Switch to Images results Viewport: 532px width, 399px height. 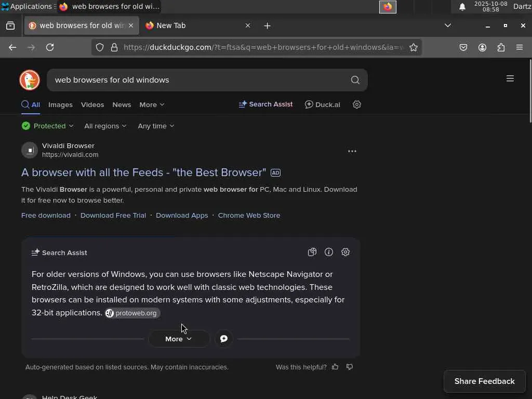tap(60, 105)
